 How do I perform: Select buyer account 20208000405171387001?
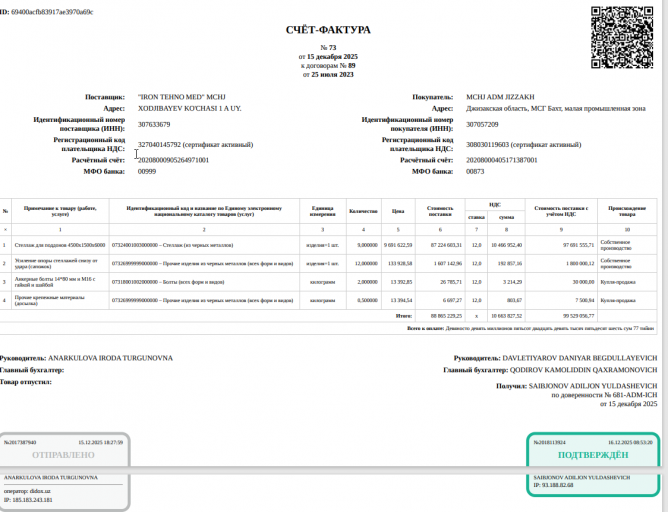pyautogui.click(x=502, y=160)
